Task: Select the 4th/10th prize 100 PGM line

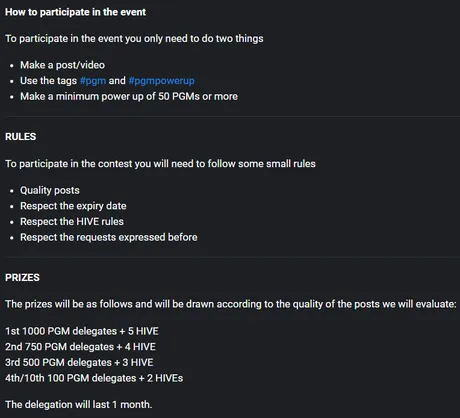Action: tap(94, 378)
